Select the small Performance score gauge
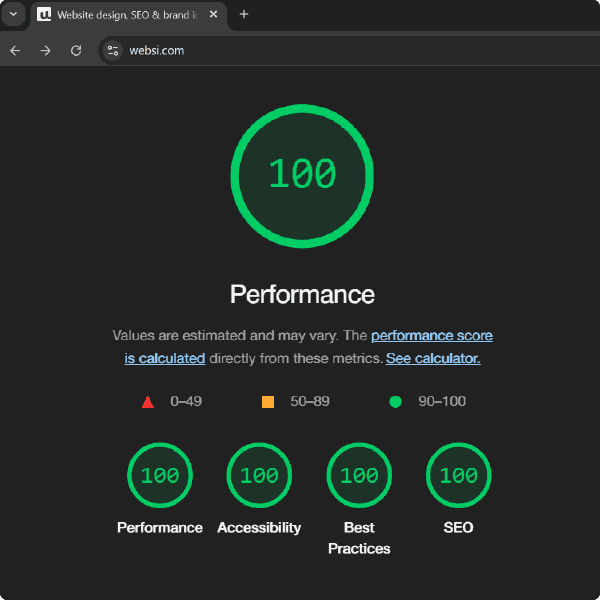Viewport: 600px width, 600px height. pos(159,475)
